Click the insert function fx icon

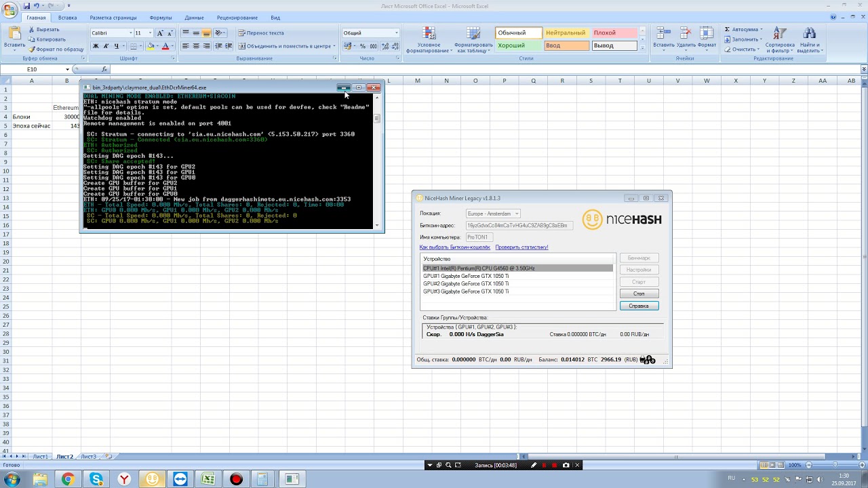pyautogui.click(x=104, y=69)
